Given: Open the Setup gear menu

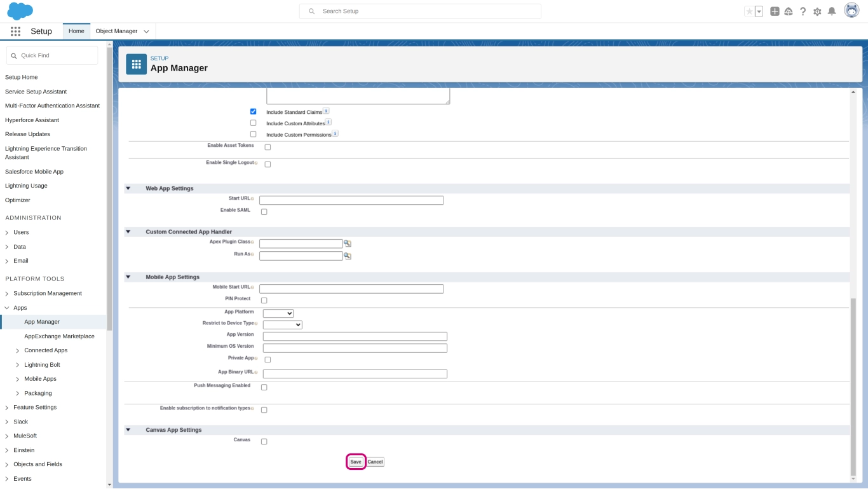Looking at the screenshot, I should point(817,11).
